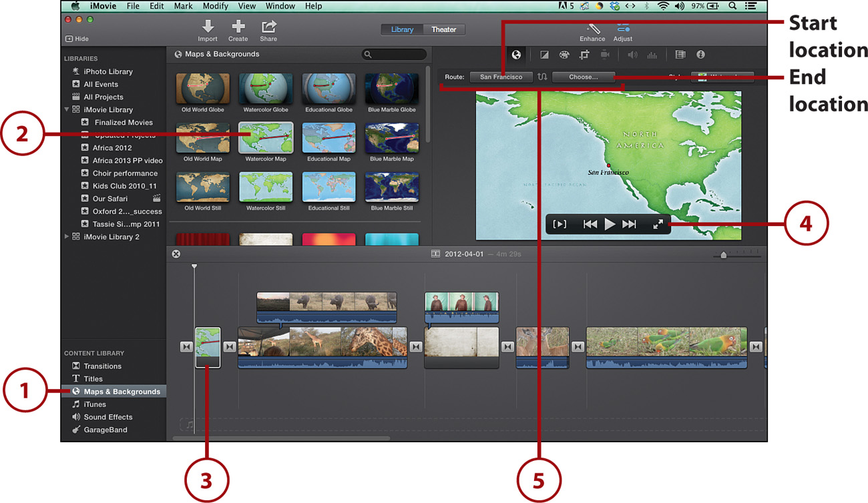The width and height of the screenshot is (868, 503).
Task: Open the video and audio effects filmstrip
Action: [680, 55]
